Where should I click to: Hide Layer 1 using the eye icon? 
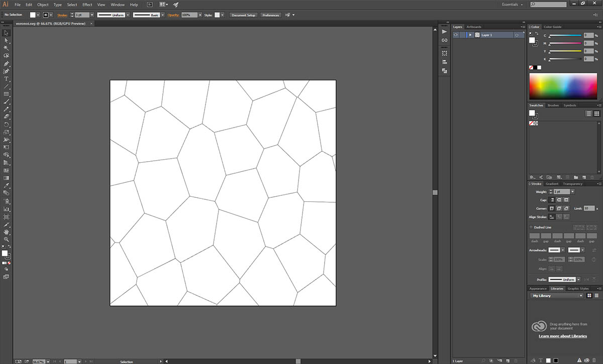point(456,35)
